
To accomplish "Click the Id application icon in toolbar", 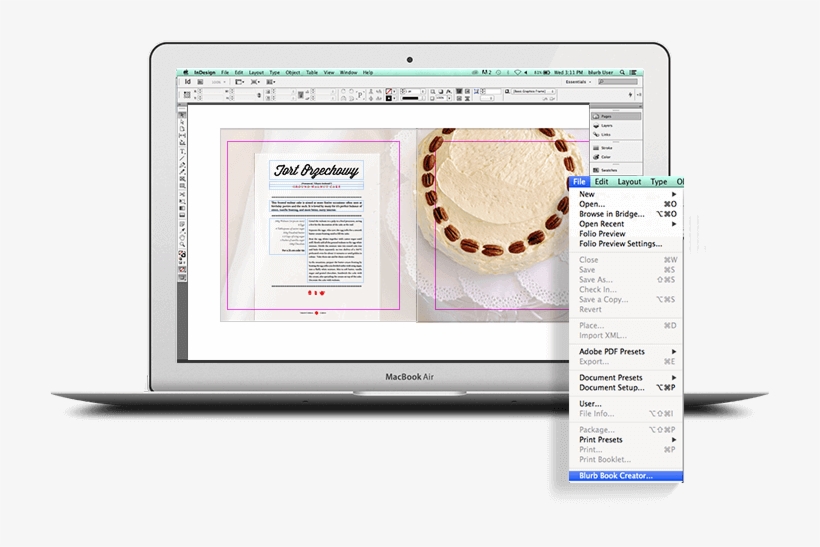I will pyautogui.click(x=188, y=82).
